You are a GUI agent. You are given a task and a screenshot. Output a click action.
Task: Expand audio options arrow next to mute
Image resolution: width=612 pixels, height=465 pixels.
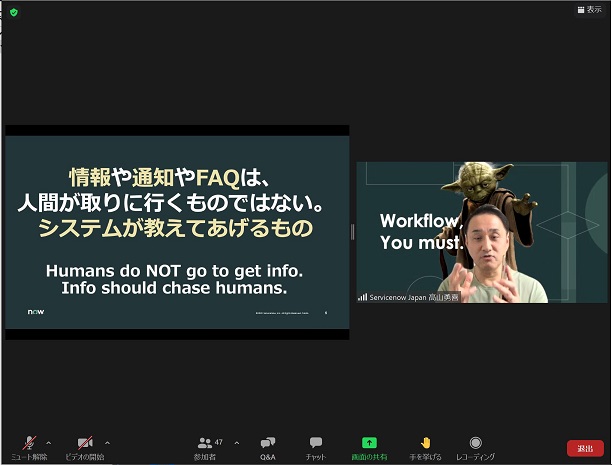pyautogui.click(x=48, y=443)
